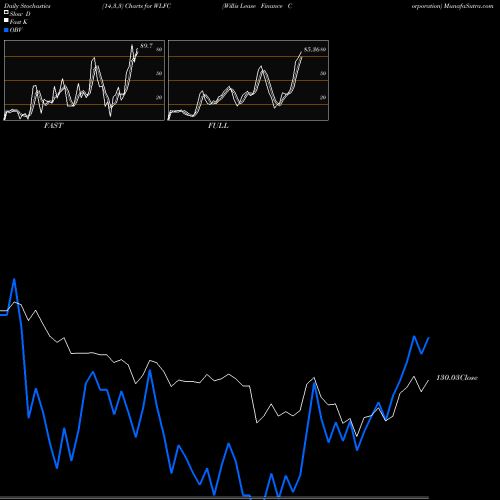Screen dimensions: 500x500
Task: Click the MunafaSutra.com label
Action: (x=468, y=6)
